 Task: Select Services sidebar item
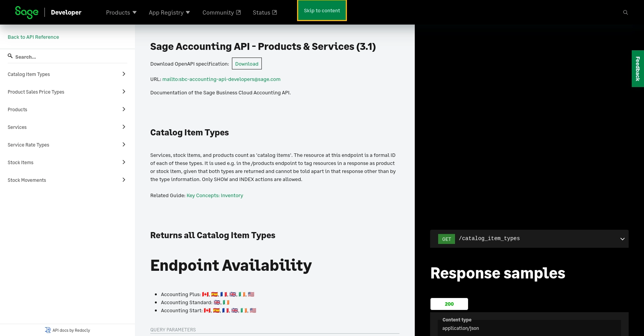[67, 127]
